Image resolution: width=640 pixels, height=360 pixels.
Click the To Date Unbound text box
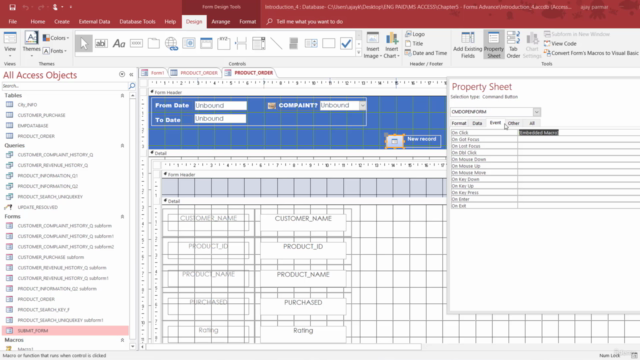220,119
